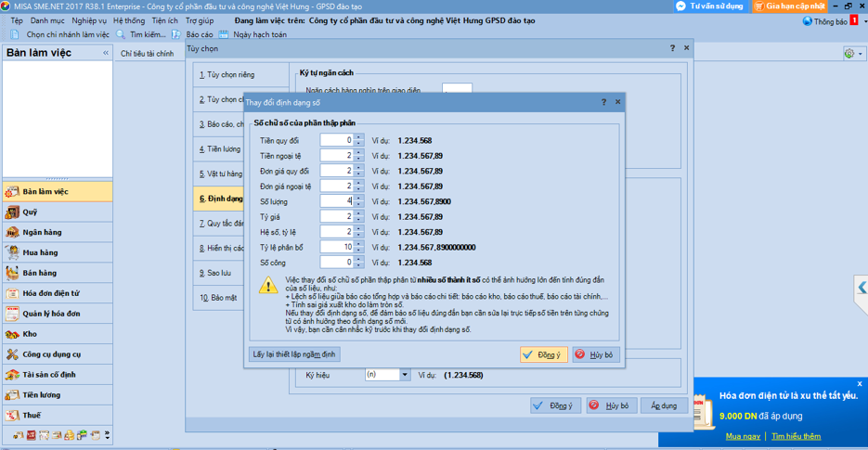The width and height of the screenshot is (868, 450).
Task: Collapse the Bàn làm việc panel chevron
Action: pos(106,53)
